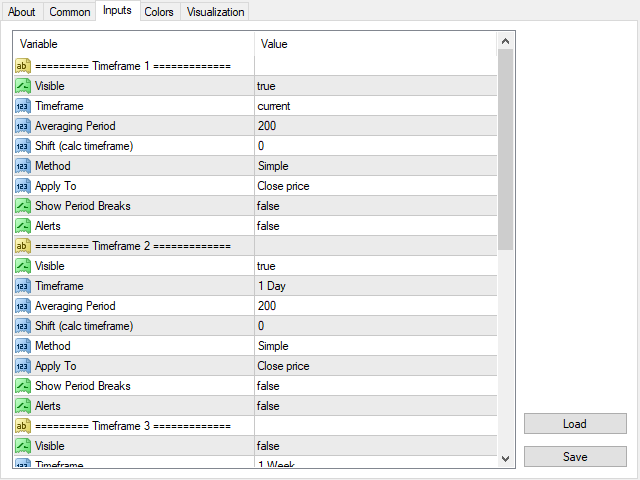Click Shift icon under Timeframe 1
Screen dimensions: 640x480
[x=23, y=146]
